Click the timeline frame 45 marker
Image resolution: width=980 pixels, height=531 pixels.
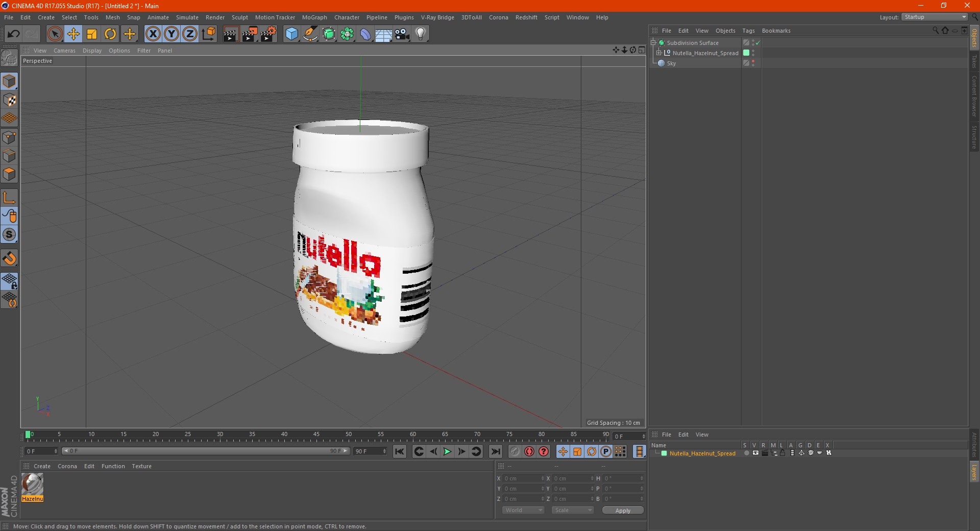pyautogui.click(x=316, y=435)
